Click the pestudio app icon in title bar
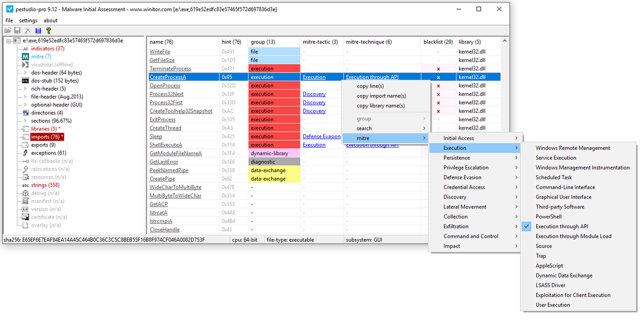 pos(10,9)
